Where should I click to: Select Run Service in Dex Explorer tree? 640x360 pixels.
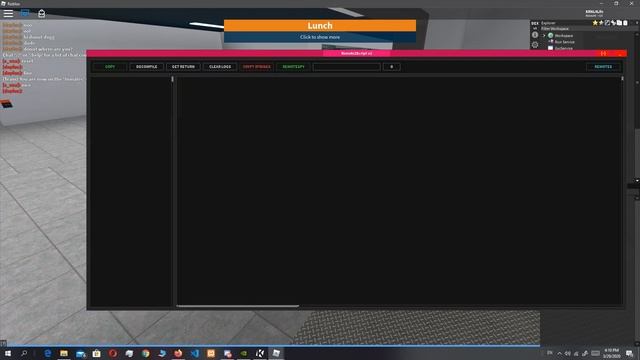pyautogui.click(x=564, y=42)
